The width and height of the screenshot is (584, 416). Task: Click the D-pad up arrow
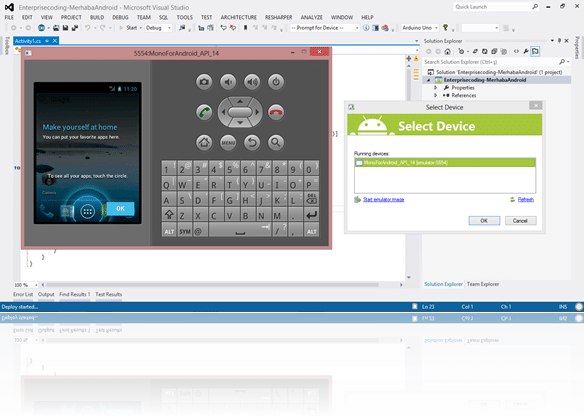[x=240, y=101]
